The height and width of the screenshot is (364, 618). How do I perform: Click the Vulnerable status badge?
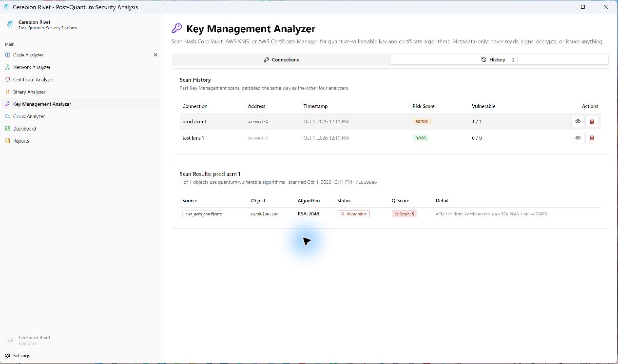point(353,214)
